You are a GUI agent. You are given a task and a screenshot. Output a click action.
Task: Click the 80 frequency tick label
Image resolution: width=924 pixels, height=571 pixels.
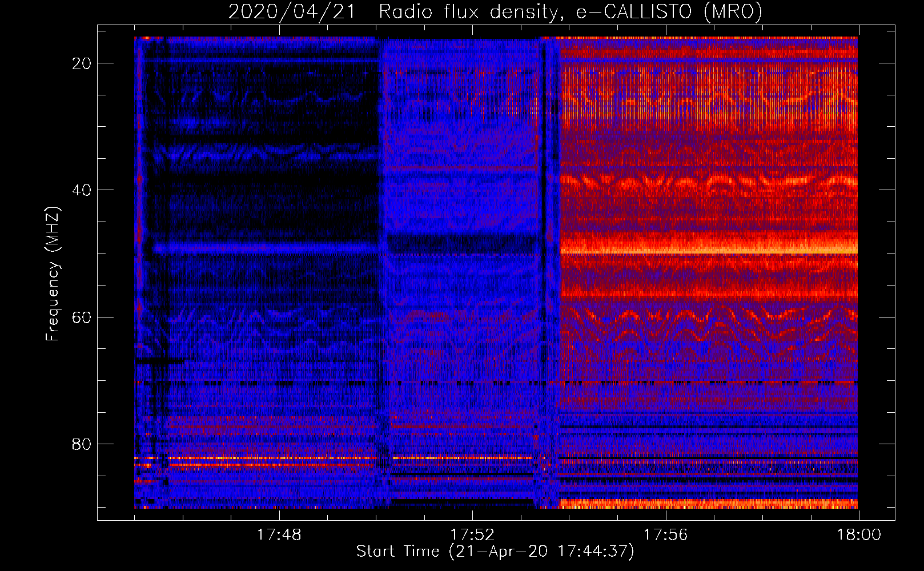tap(82, 444)
